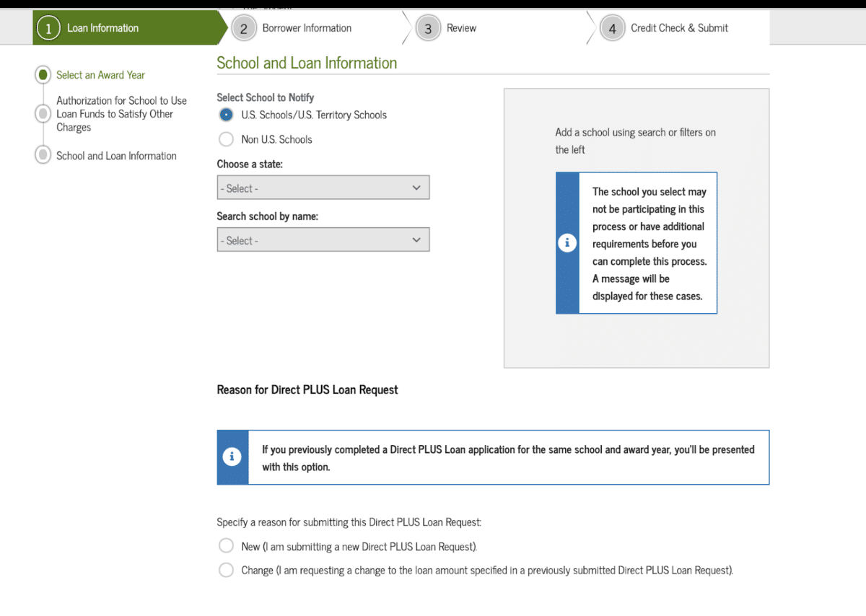Open Authorization for School to Use Loan Funds link
Screen dimensions: 866x616
click(x=121, y=114)
